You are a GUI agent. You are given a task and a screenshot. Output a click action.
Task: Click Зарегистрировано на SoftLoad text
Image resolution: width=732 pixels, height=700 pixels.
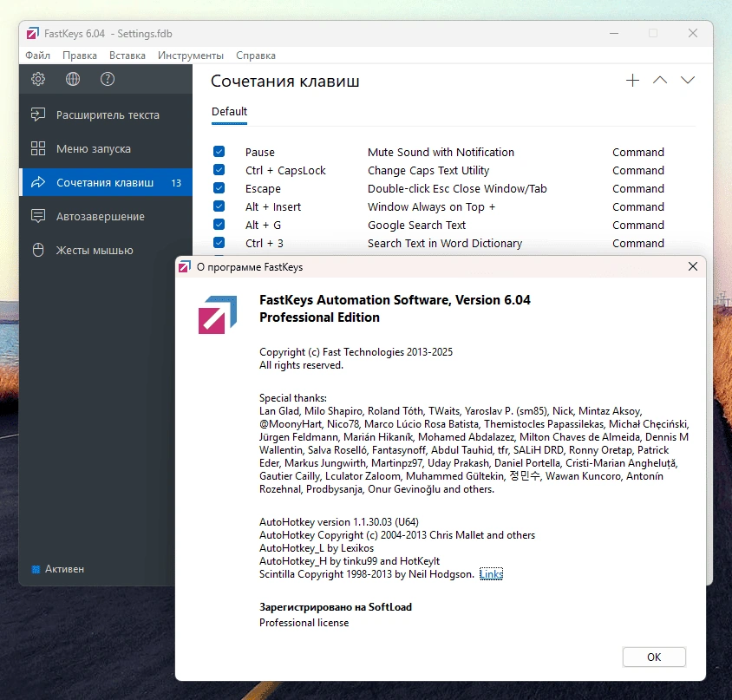[x=336, y=607]
